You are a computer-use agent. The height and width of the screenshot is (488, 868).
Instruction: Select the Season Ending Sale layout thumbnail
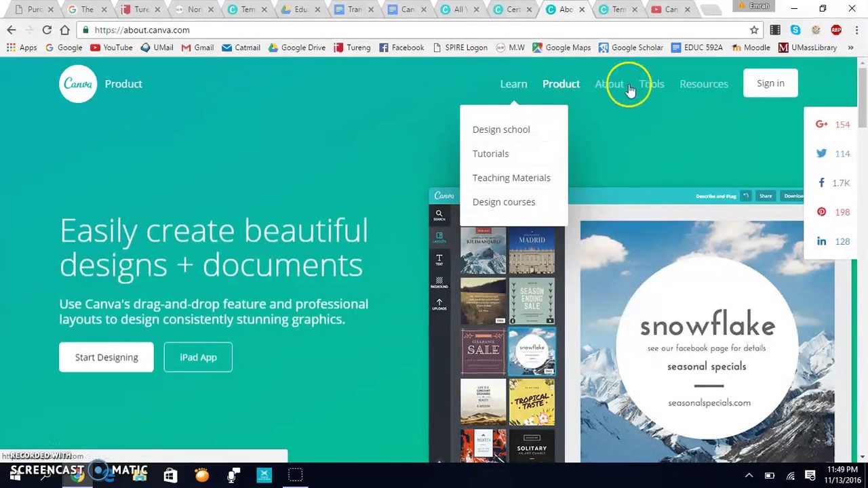[x=532, y=301]
